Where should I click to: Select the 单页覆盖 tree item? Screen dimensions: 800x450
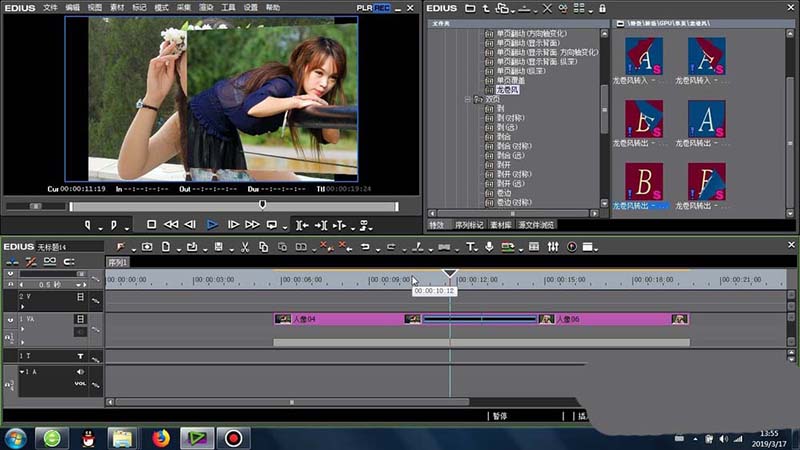click(x=510, y=80)
